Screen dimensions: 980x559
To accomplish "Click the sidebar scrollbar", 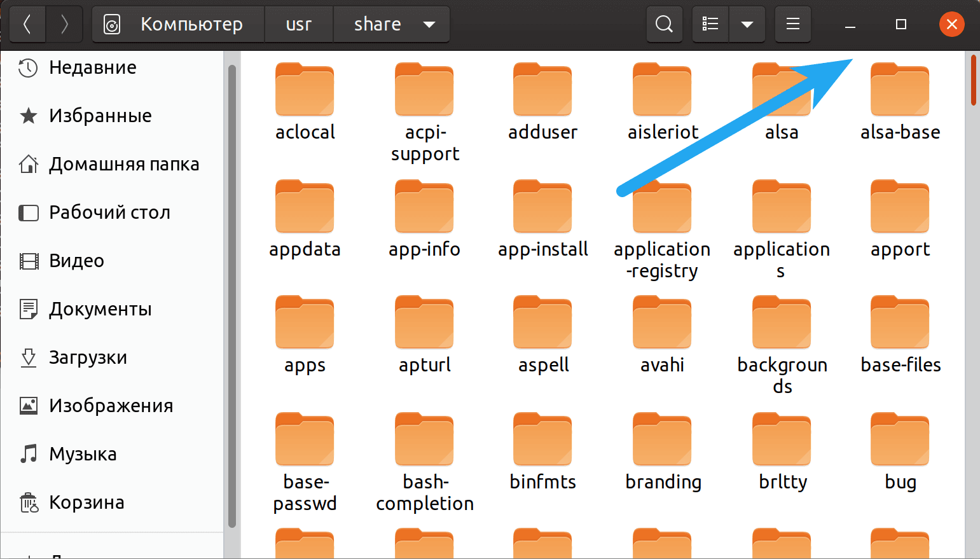I will 232,296.
